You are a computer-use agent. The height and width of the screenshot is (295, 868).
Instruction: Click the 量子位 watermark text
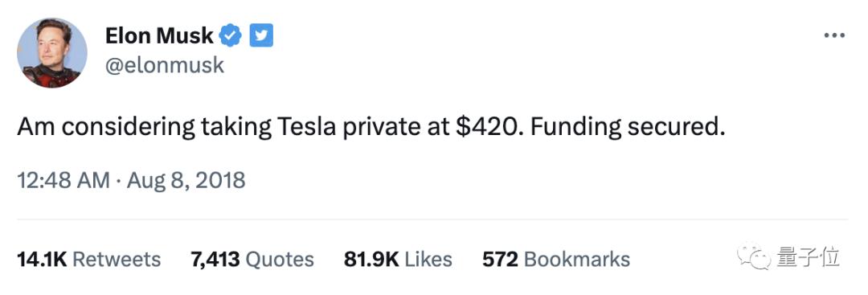(808, 257)
